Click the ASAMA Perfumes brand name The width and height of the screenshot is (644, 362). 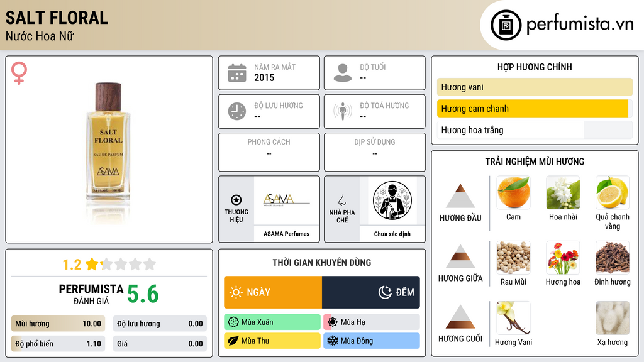(286, 234)
